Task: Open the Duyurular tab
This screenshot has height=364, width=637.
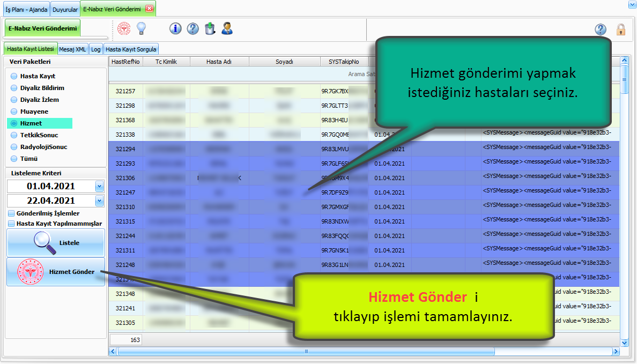Action: tap(65, 9)
